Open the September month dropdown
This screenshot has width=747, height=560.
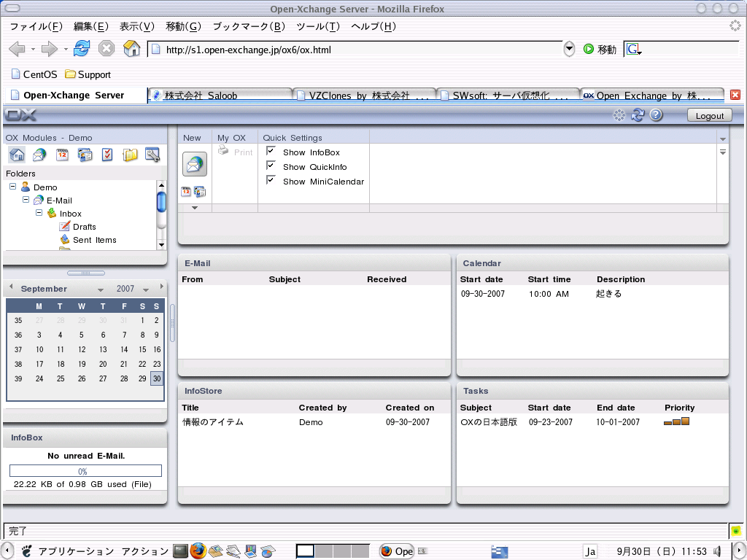101,289
